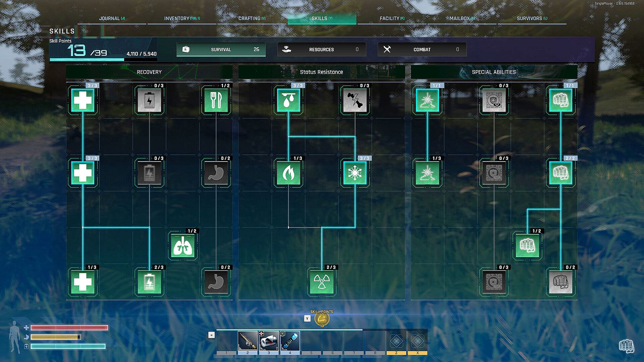Select the Survival skill category
The height and width of the screenshot is (362, 644).
tap(221, 50)
